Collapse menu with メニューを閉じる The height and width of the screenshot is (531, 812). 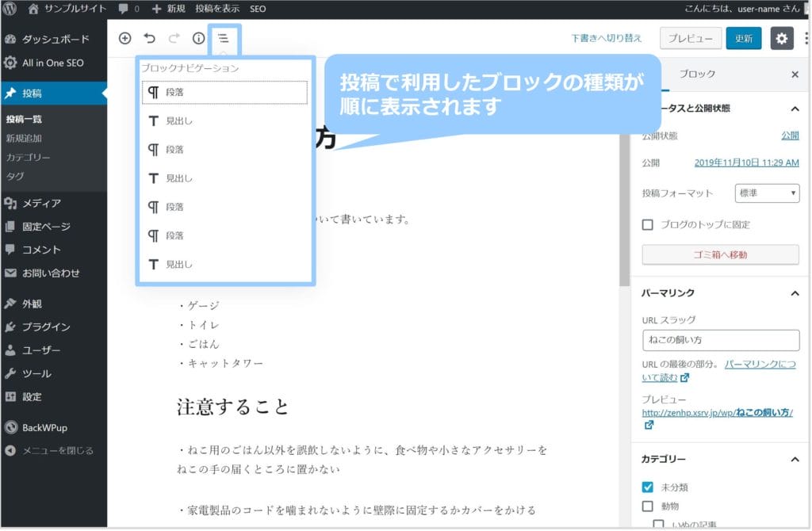(54, 450)
